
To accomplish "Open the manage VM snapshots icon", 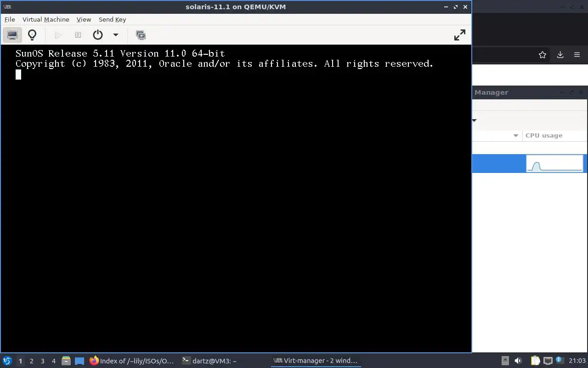I will (x=141, y=35).
